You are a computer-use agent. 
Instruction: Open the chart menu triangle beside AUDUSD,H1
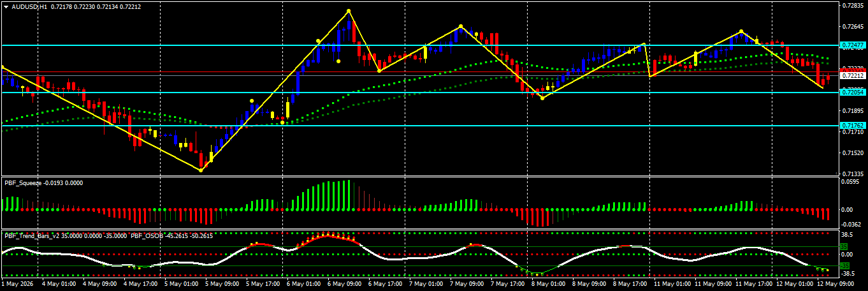6,6
